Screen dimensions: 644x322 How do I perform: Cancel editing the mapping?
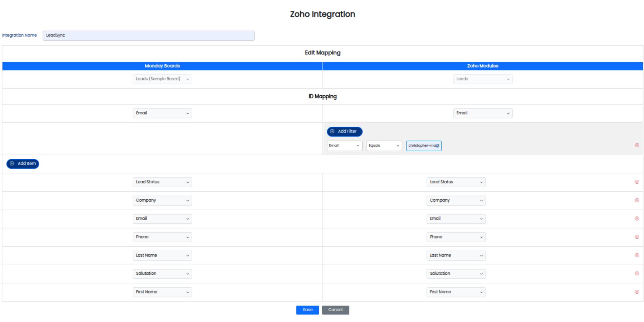click(x=335, y=310)
